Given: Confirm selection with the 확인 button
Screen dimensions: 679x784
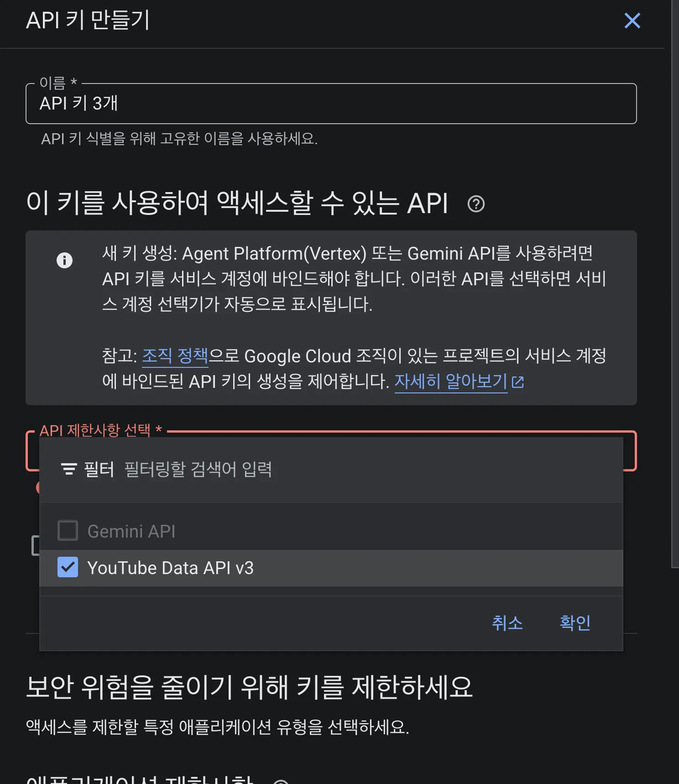Looking at the screenshot, I should (575, 623).
